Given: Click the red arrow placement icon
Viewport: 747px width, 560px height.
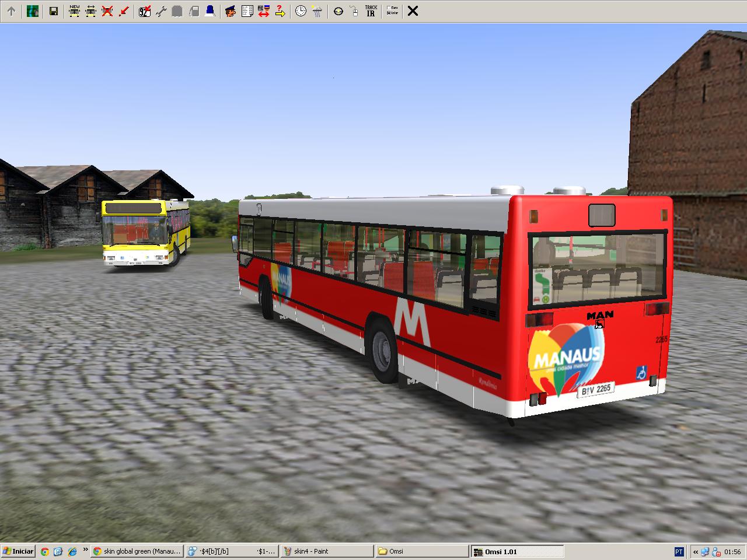Looking at the screenshot, I should click(x=123, y=10).
